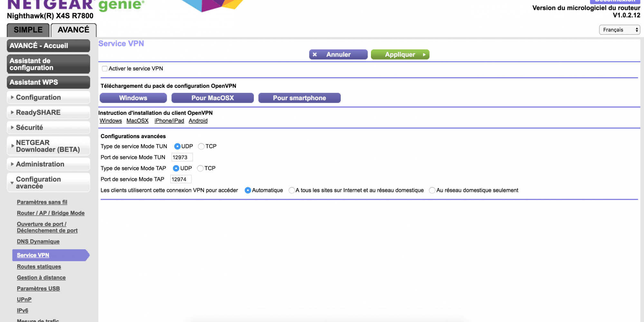Click the Annuler button
644x322 pixels.
[338, 54]
